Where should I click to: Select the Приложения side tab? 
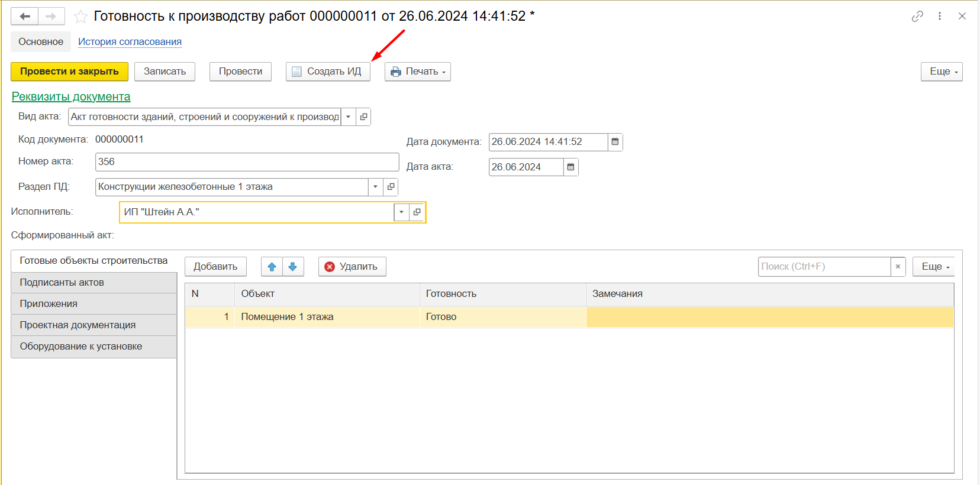click(x=49, y=304)
